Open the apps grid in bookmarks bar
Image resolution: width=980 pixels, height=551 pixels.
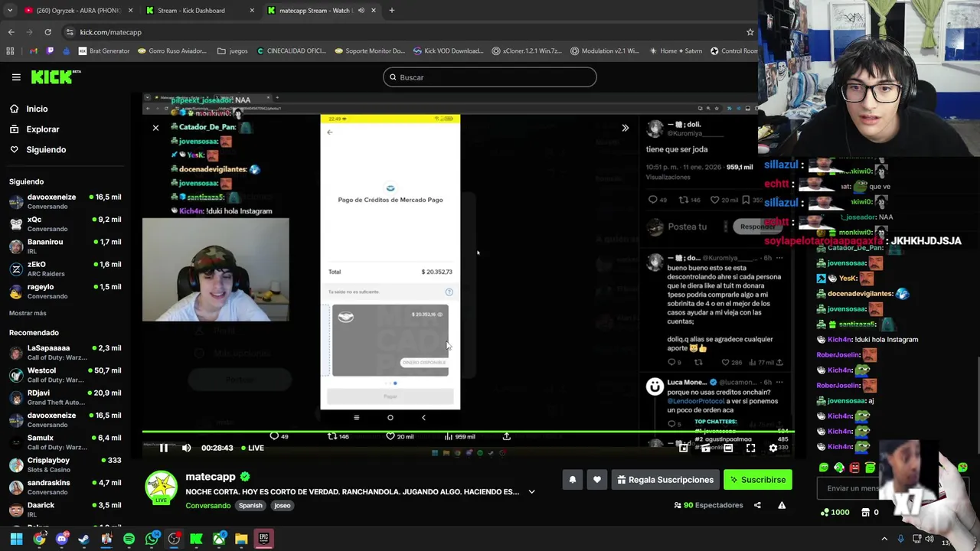click(x=10, y=51)
